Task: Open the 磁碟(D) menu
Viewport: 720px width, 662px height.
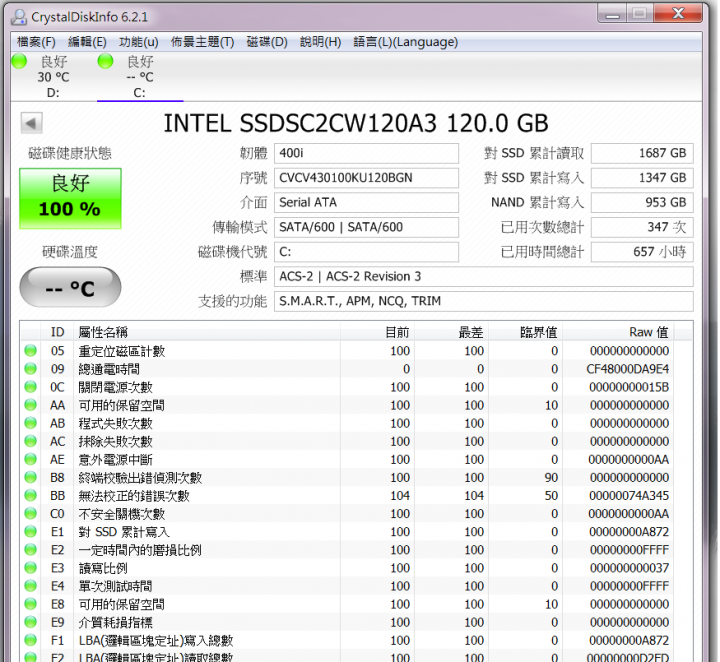Action: click(267, 42)
